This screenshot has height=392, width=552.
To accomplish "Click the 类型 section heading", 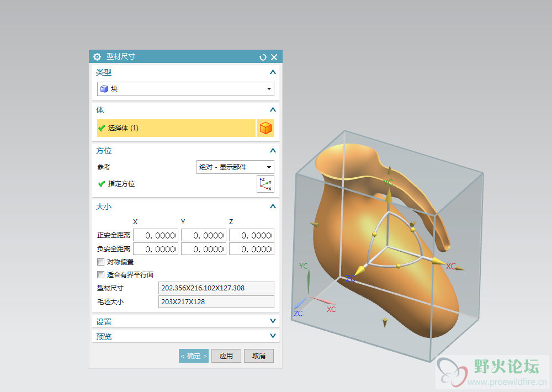I will click(x=104, y=72).
